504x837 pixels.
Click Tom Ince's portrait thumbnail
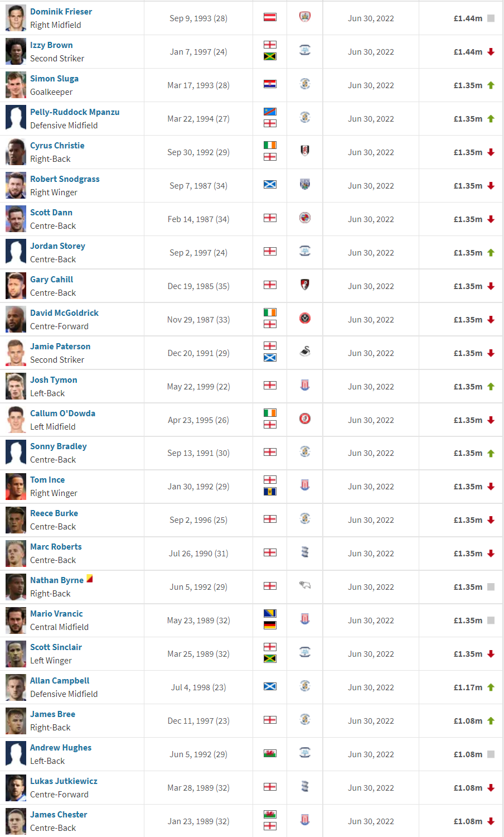tap(16, 487)
